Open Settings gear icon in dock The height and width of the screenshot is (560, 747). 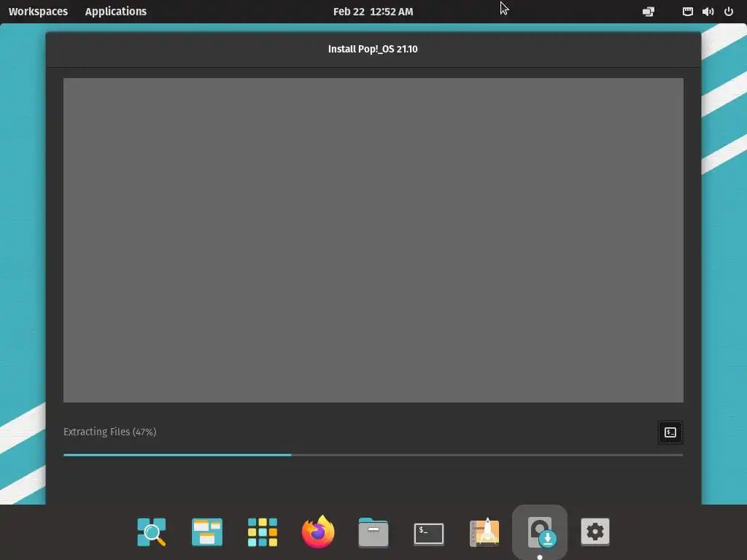(595, 532)
